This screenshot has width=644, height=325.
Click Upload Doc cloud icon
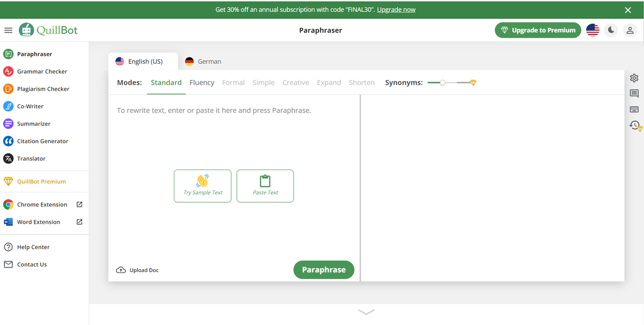[x=121, y=270]
